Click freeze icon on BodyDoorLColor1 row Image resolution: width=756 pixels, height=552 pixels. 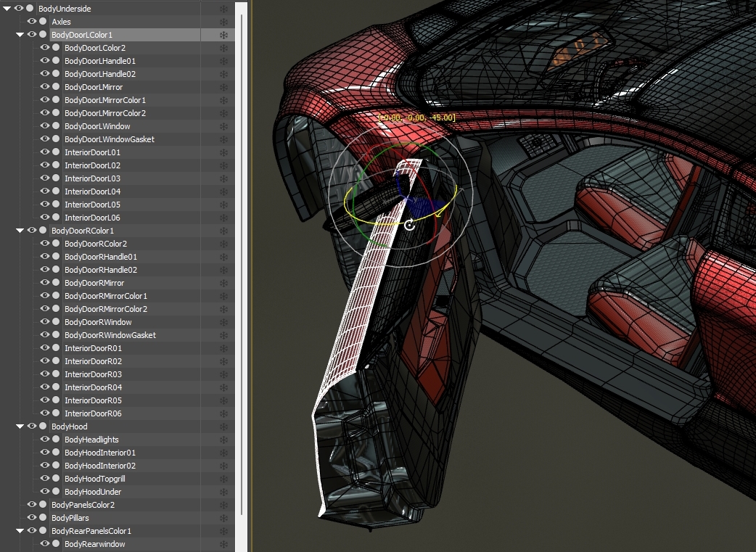223,35
